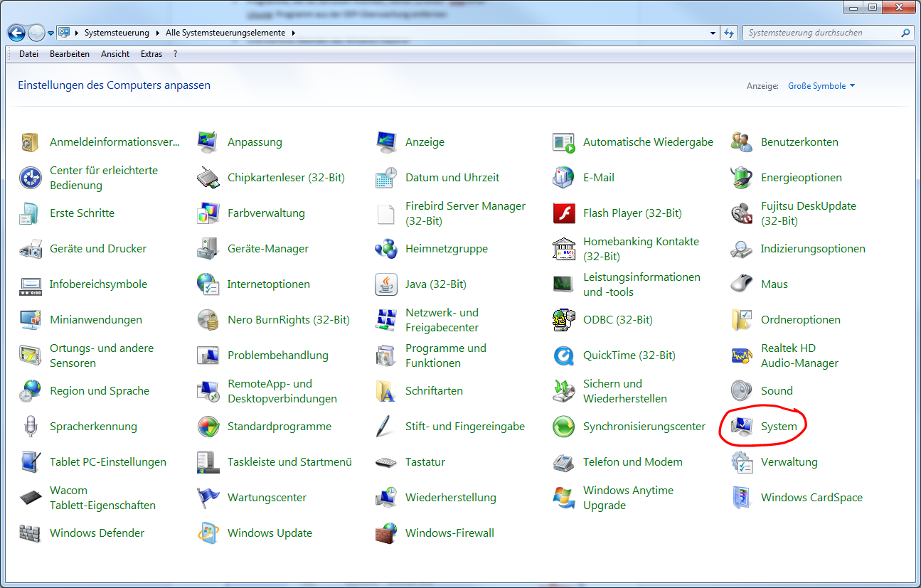The width and height of the screenshot is (921, 588).
Task: Open the Datei menu
Action: pos(29,54)
